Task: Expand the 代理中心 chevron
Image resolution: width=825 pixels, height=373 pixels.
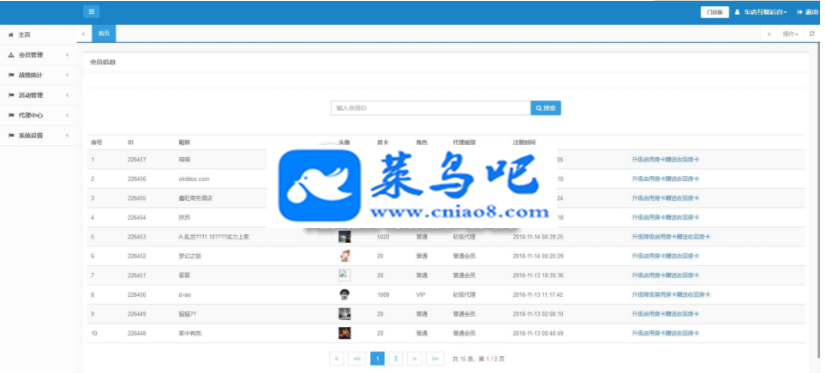Action: (x=67, y=115)
